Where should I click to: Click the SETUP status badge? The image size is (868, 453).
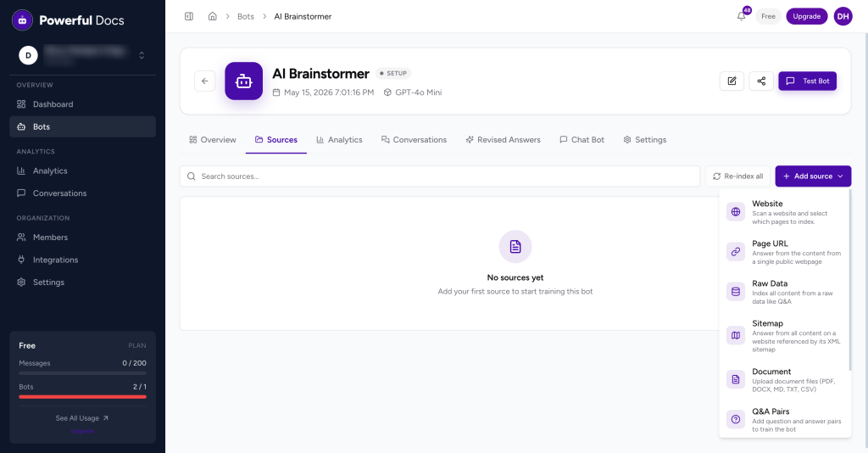tap(393, 73)
